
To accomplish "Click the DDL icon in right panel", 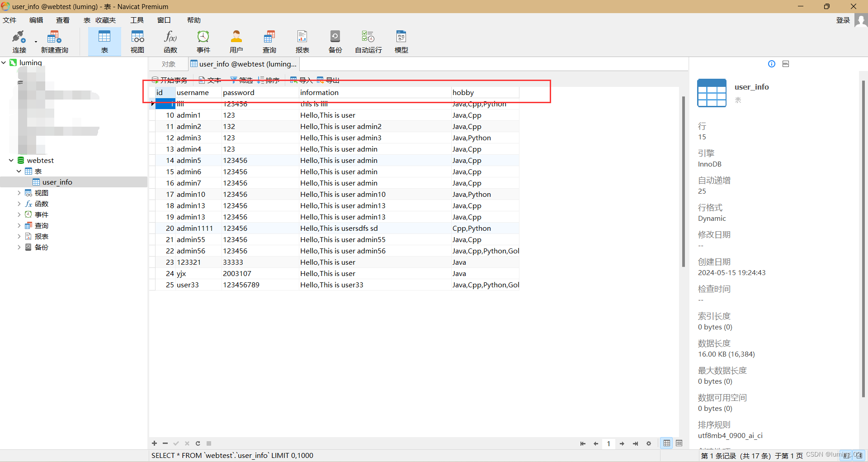I will pos(786,64).
